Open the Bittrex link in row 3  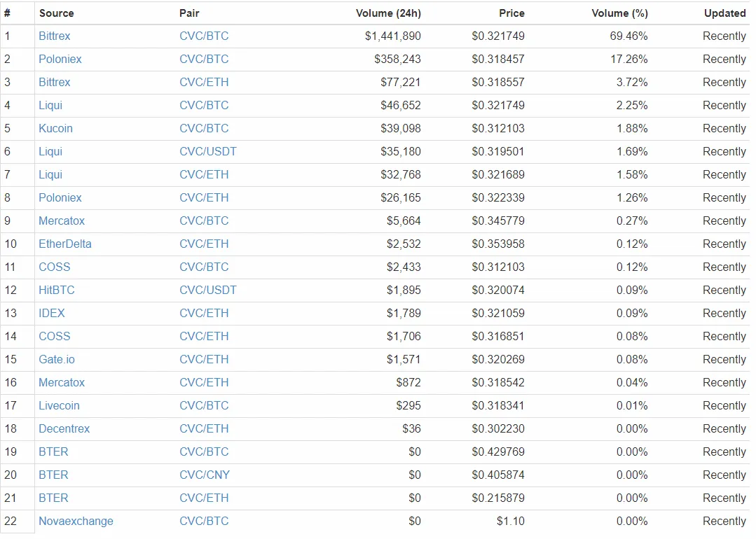click(x=55, y=83)
